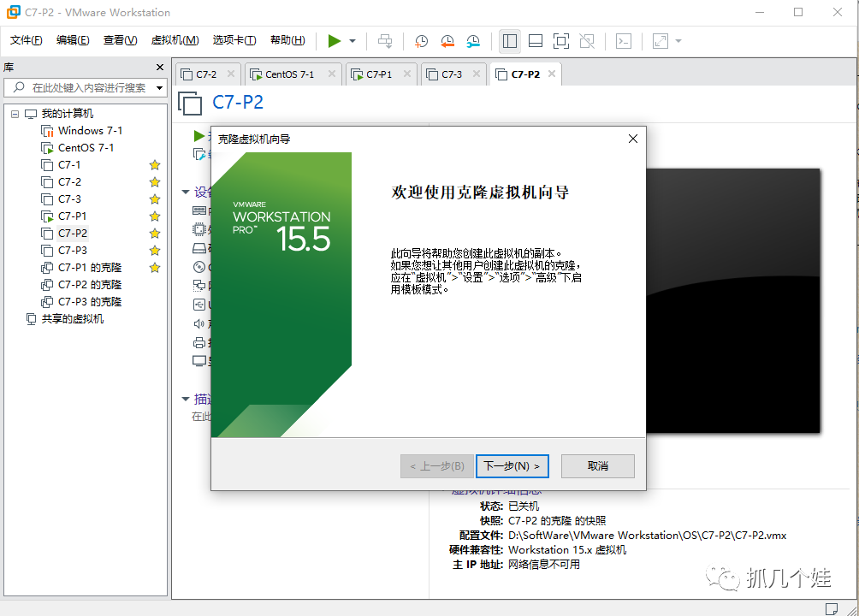859x616 pixels.
Task: Close the C7-2 tab
Action: pos(231,74)
